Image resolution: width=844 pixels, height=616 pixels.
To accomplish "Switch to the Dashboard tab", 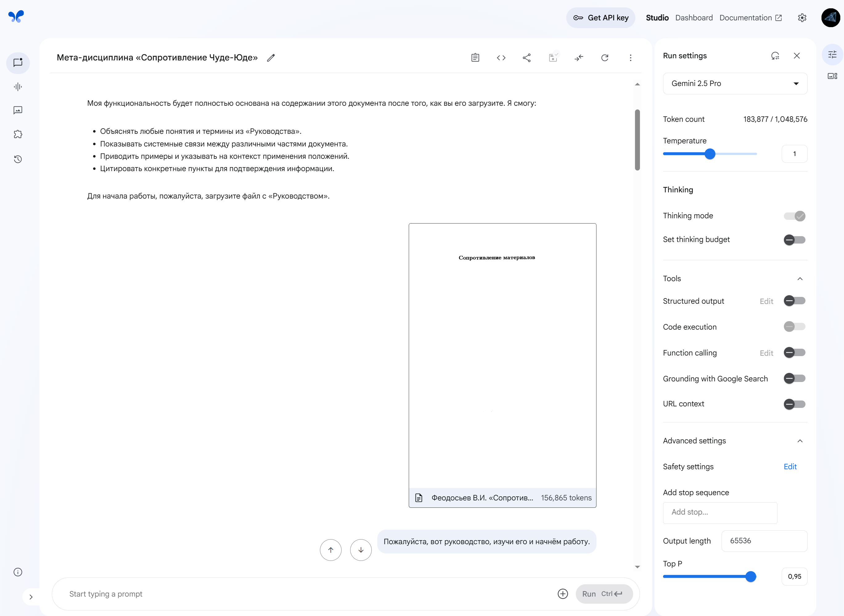I will coord(694,18).
